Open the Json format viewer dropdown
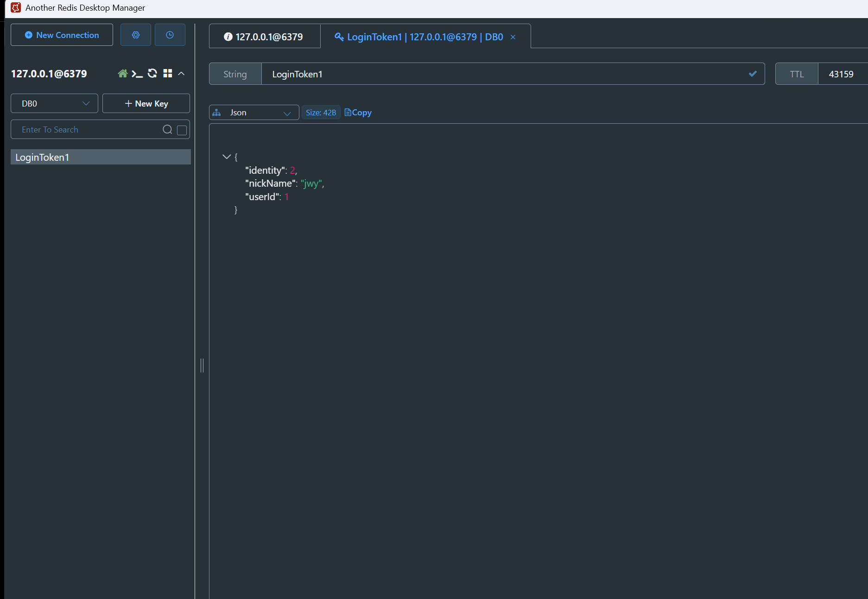Image resolution: width=868 pixels, height=599 pixels. (x=254, y=113)
